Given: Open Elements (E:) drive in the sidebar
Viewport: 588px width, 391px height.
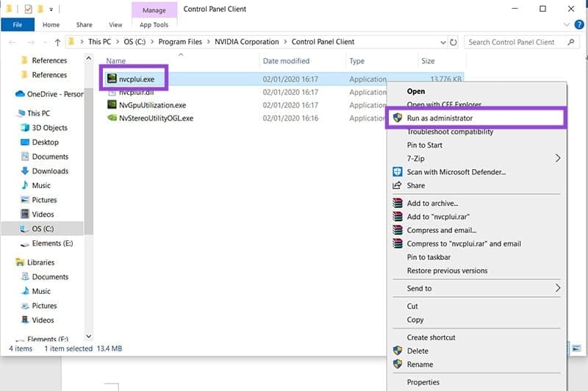Looking at the screenshot, I should (47, 243).
